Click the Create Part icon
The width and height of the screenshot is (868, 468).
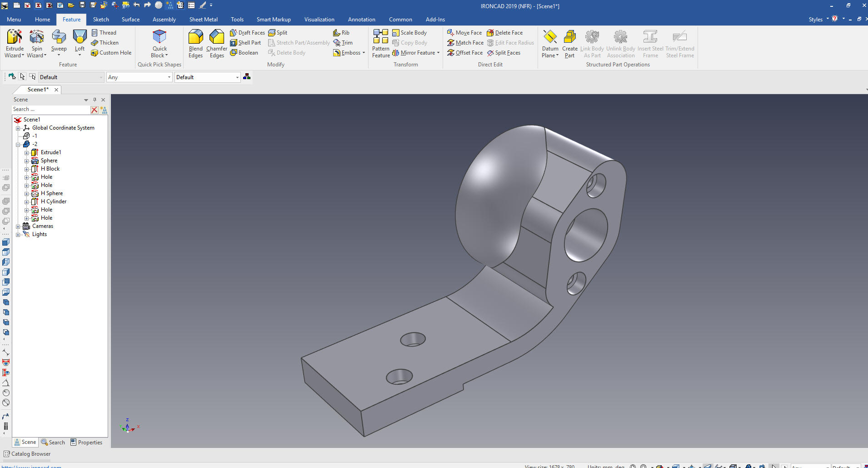coord(569,37)
